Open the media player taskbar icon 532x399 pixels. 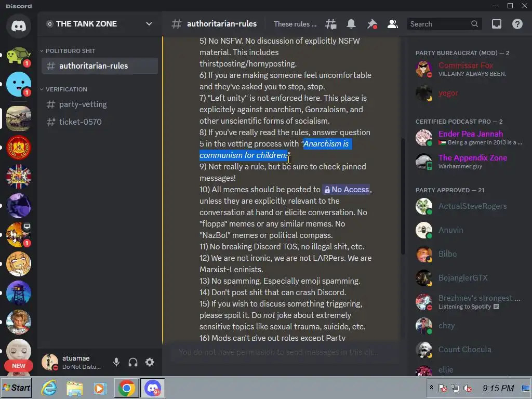coord(100,388)
